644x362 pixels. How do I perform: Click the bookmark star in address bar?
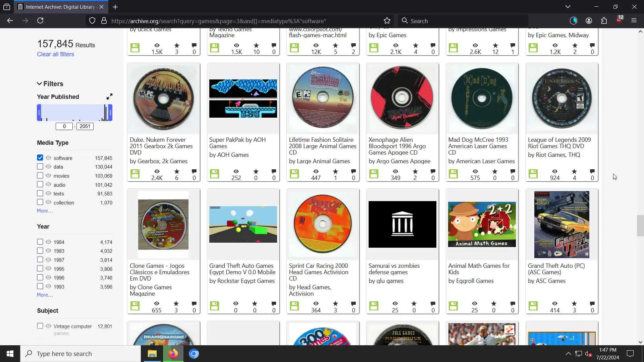coord(387,21)
